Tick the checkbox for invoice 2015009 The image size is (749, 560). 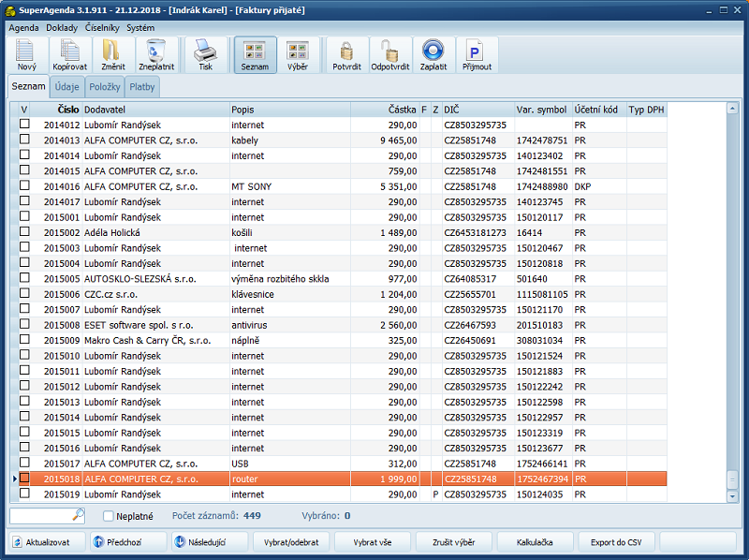[25, 340]
